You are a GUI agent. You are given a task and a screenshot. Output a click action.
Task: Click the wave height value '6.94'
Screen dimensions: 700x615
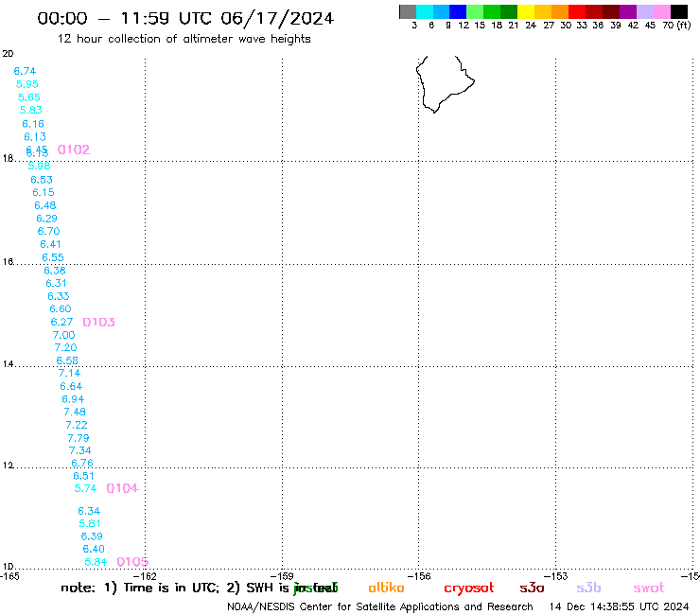tap(73, 399)
